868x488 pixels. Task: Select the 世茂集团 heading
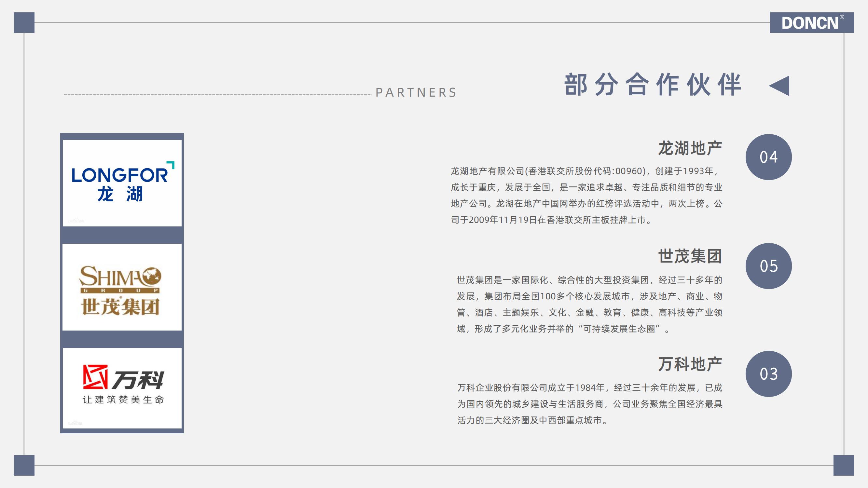click(x=690, y=256)
